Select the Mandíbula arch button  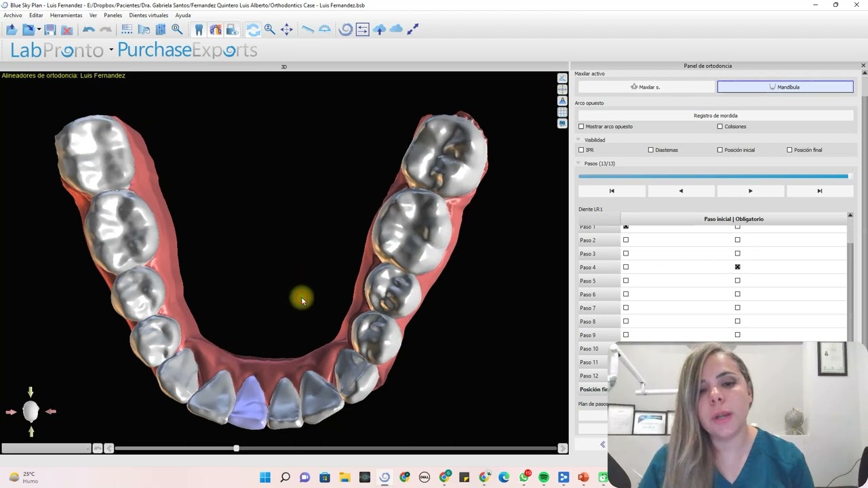[x=785, y=87]
